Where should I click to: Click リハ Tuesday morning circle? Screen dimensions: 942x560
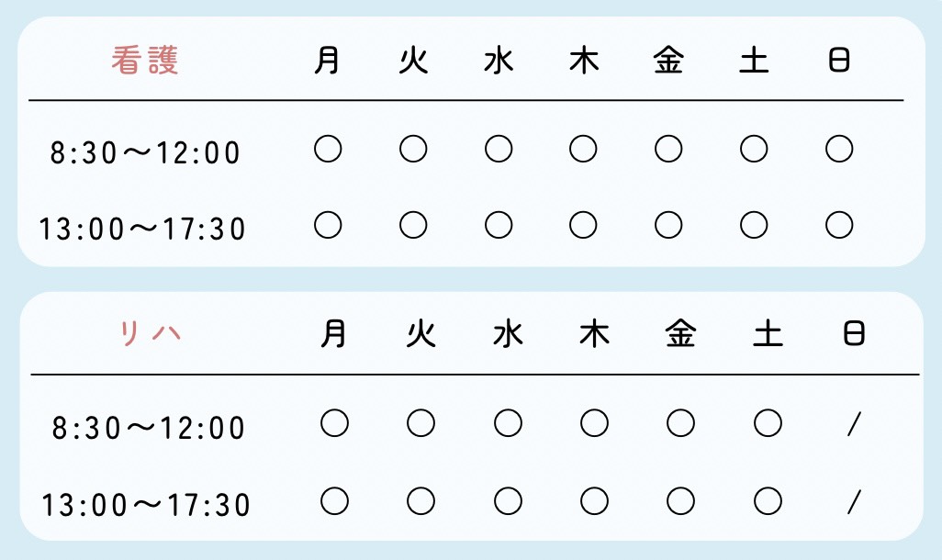[x=421, y=423]
